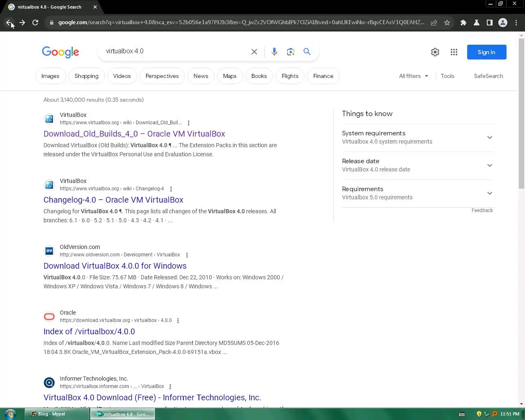Click the page vertical scrollbar thumb
This screenshot has height=420, width=525.
pyautogui.click(x=521, y=114)
